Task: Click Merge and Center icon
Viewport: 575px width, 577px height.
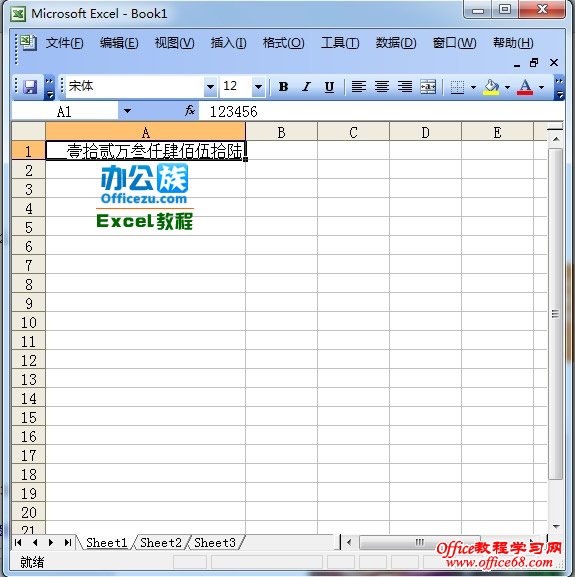Action: [428, 87]
